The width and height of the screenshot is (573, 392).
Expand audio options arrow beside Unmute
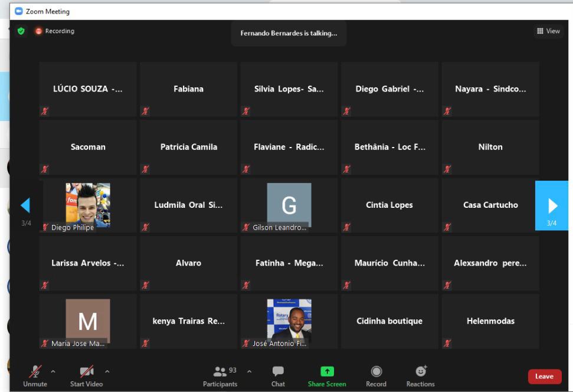[53, 371]
